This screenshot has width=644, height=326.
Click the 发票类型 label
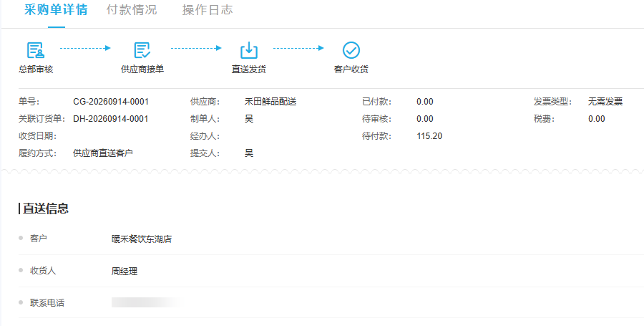(x=553, y=102)
